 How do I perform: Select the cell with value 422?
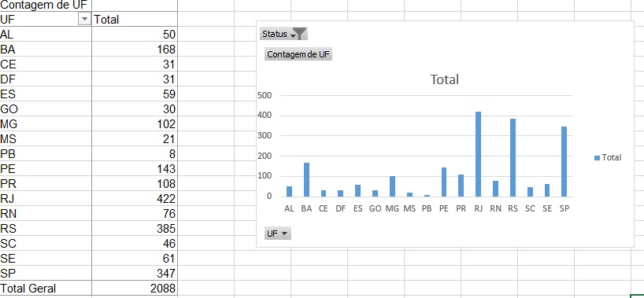(x=135, y=199)
